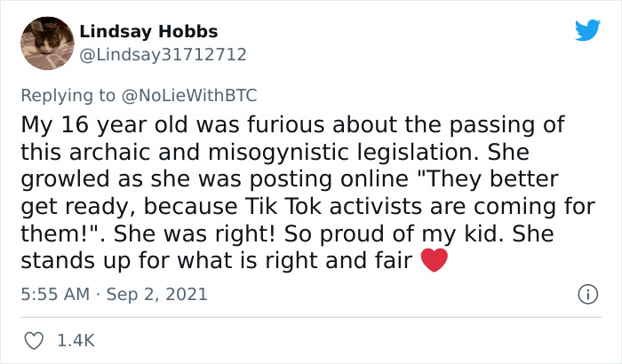Click the Twitter bird logo
The image size is (622, 364).
point(587,31)
